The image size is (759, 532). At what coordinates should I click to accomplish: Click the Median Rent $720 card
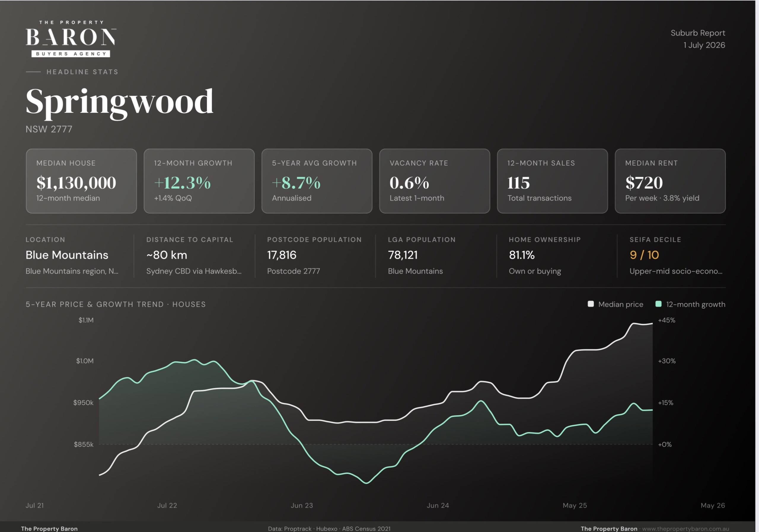pyautogui.click(x=670, y=181)
